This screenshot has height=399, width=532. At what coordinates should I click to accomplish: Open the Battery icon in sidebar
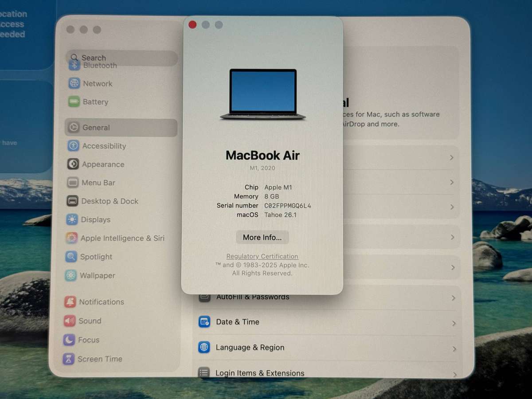[x=74, y=102]
